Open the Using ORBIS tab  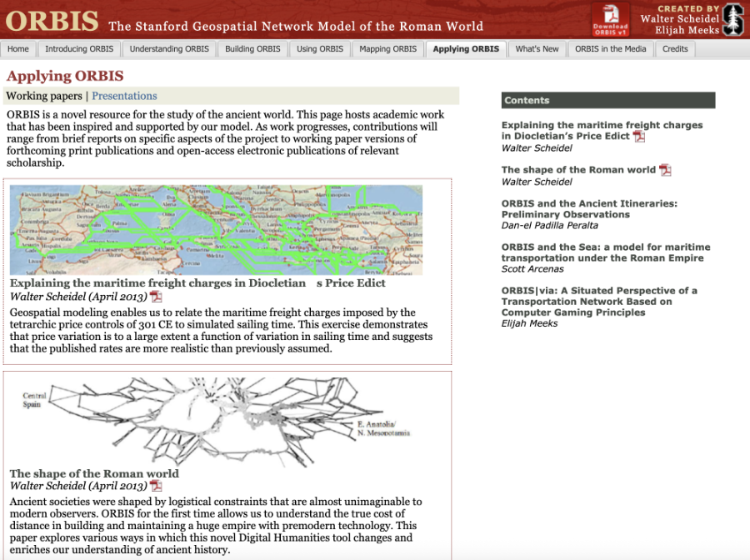click(320, 49)
